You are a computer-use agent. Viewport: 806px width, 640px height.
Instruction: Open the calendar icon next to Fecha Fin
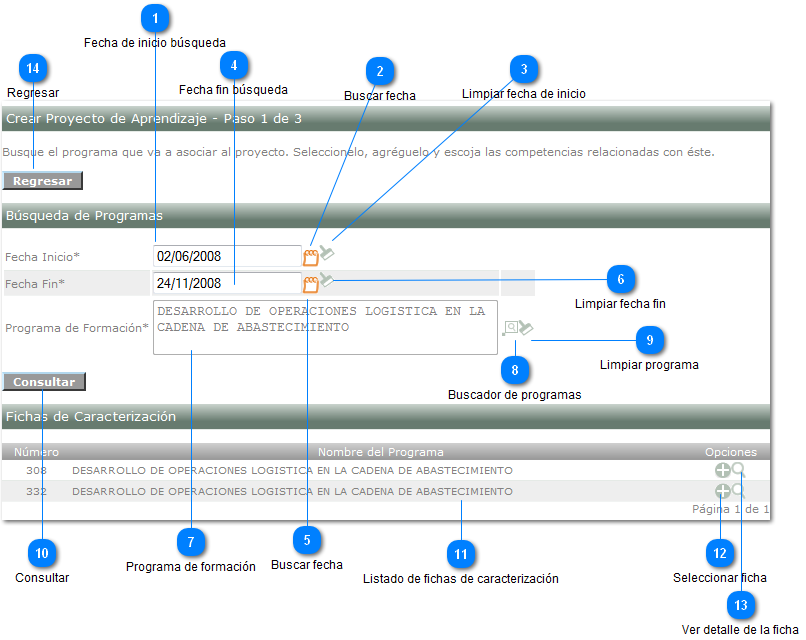310,284
